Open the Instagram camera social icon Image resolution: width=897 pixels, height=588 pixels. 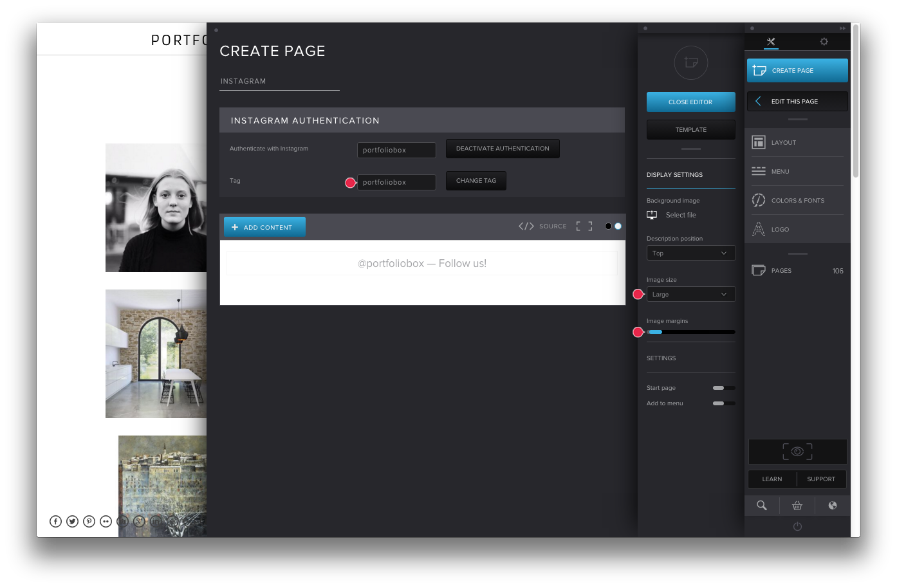122,521
